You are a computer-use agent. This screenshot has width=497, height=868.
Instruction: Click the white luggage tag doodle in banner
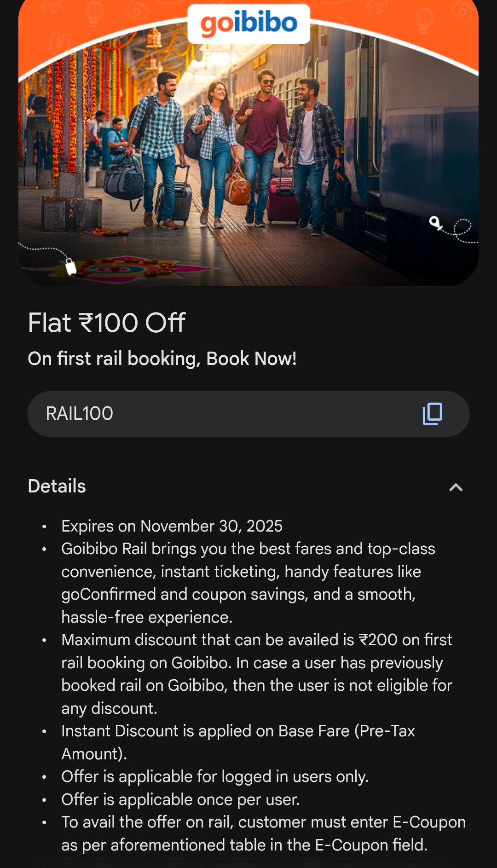[71, 266]
